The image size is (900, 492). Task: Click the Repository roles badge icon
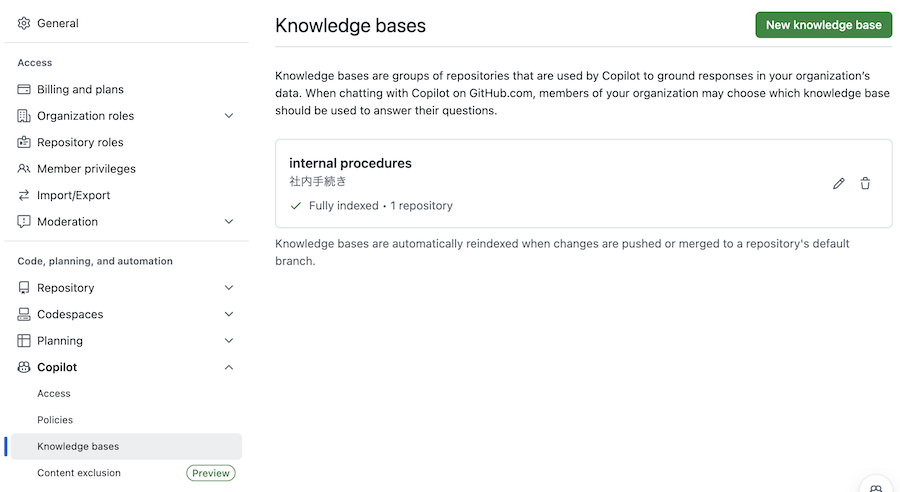click(24, 142)
